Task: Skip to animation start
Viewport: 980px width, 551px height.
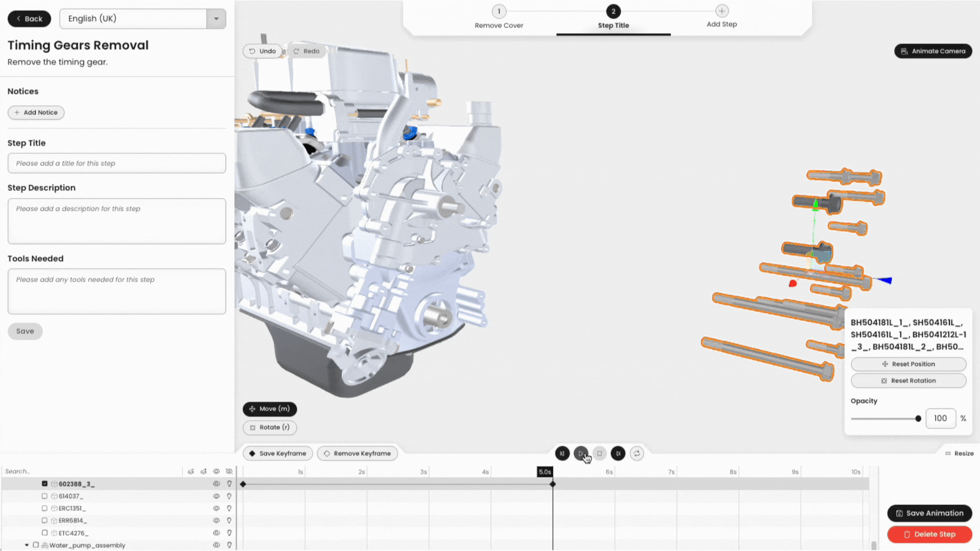Action: point(562,453)
